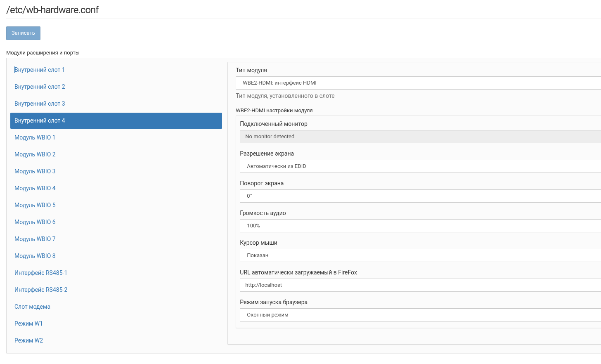Screen dimensions: 601x364
Task: Open Режим W1 settings
Action: click(x=28, y=324)
